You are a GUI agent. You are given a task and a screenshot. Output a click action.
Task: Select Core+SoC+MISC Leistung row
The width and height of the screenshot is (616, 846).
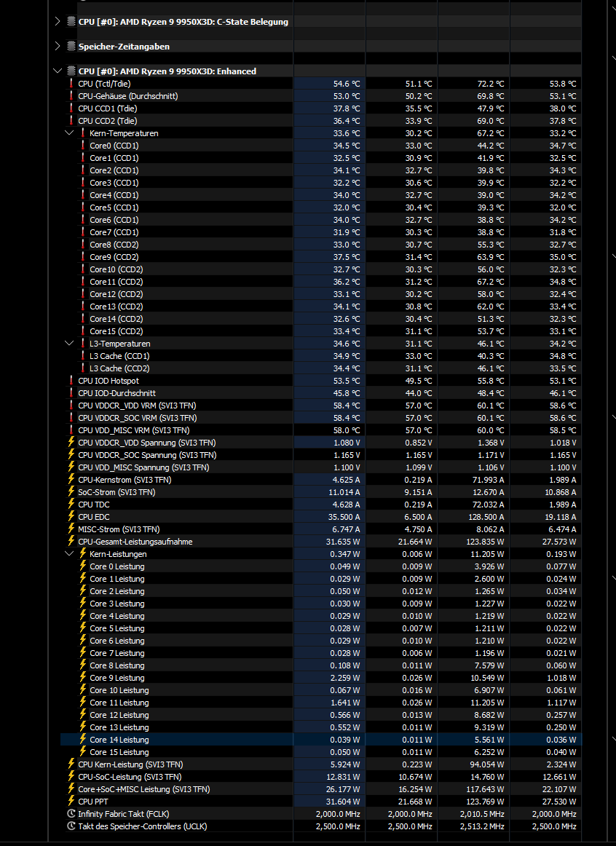coord(320,788)
